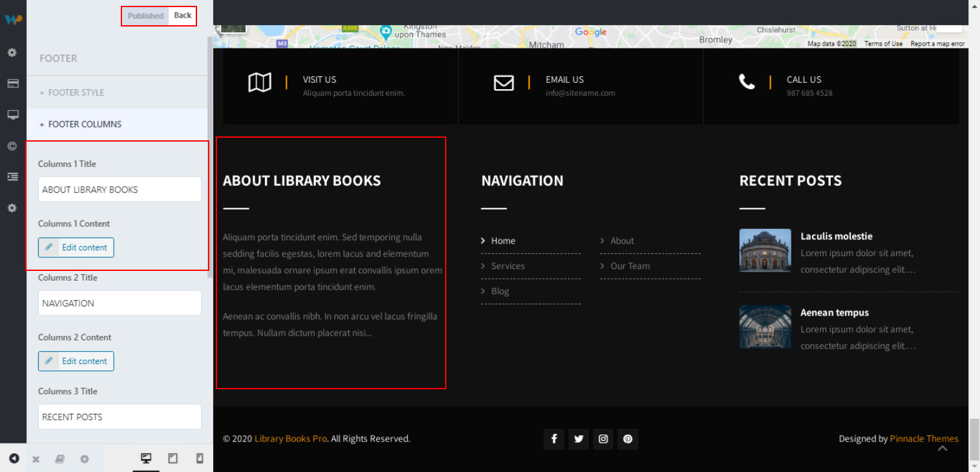
Task: Click the Instagram icon in the footer
Action: pos(603,439)
